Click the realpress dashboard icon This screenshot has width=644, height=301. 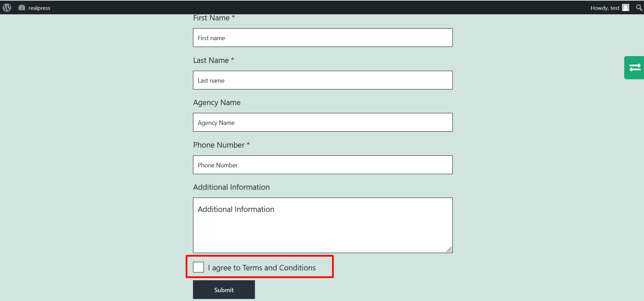22,8
